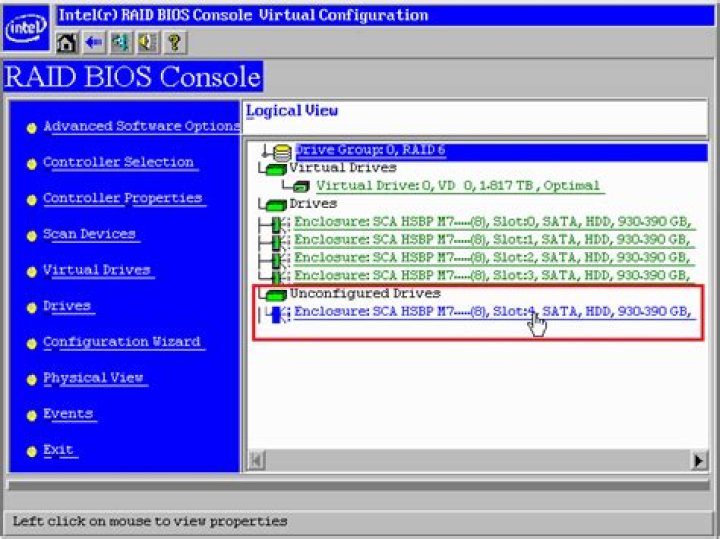The height and width of the screenshot is (539, 720).
Task: Click the Slot:1 drive icon
Action: [278, 241]
